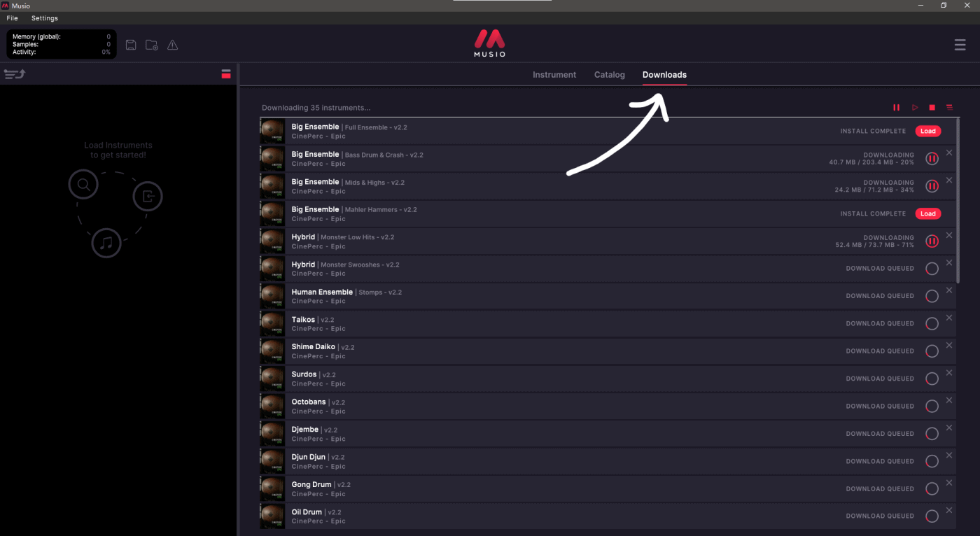Click the 'Gong Drum' row title
The image size is (980, 536).
pyautogui.click(x=311, y=484)
